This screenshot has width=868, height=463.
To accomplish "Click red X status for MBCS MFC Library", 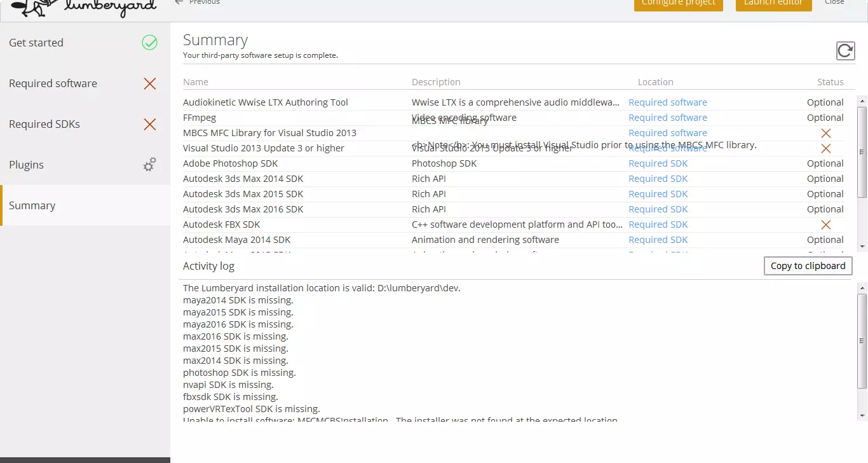I will click(825, 133).
